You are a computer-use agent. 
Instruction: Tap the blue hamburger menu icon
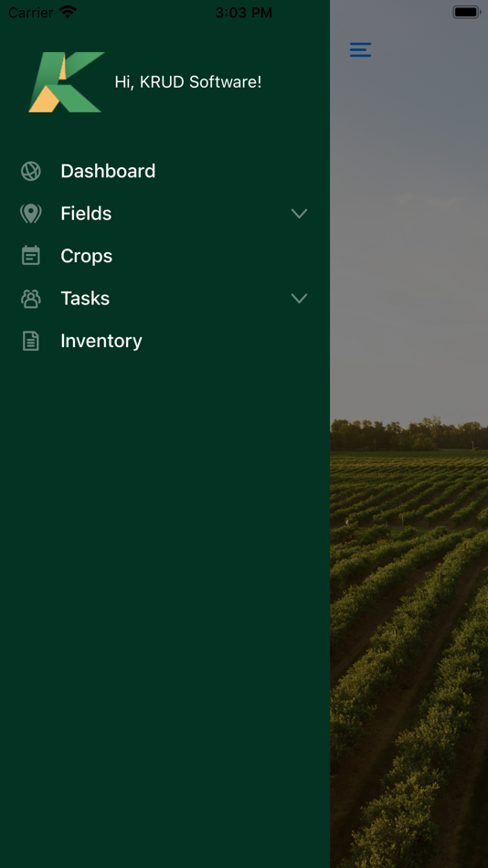click(x=361, y=50)
